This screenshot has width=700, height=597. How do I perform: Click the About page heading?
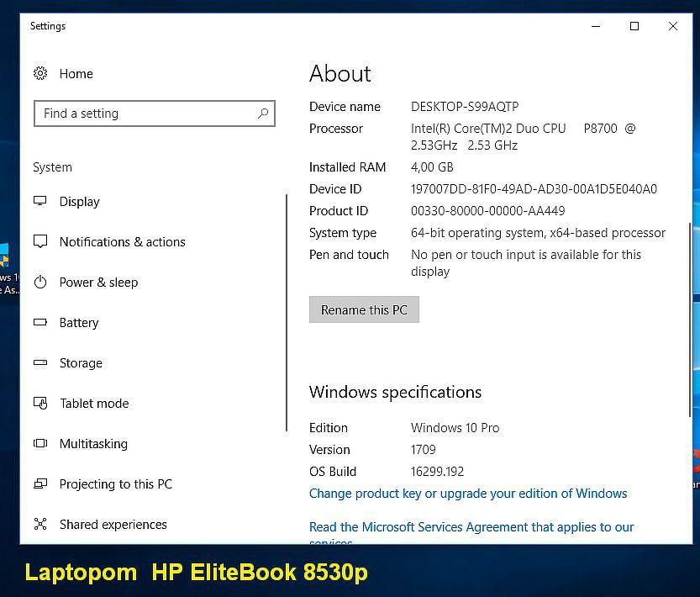pyautogui.click(x=340, y=73)
